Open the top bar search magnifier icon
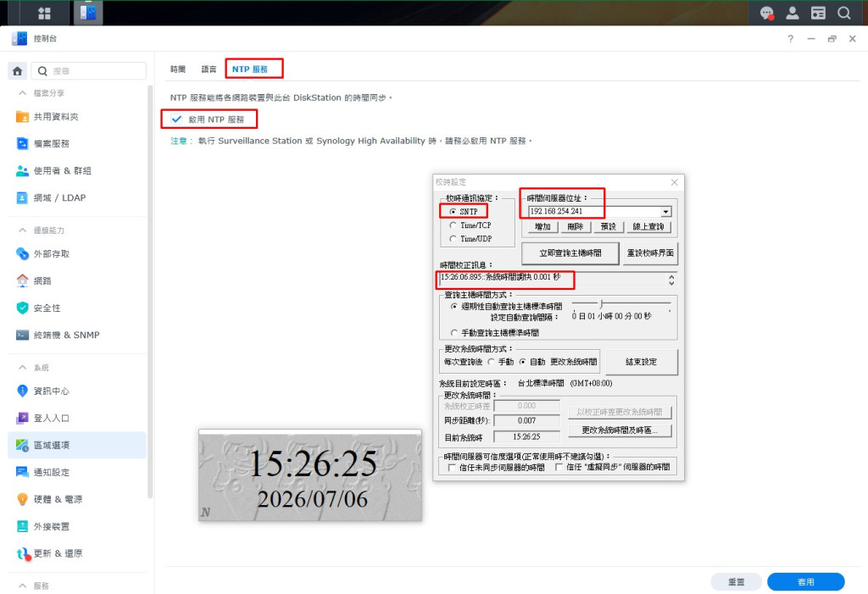This screenshot has width=868, height=594. tap(843, 13)
